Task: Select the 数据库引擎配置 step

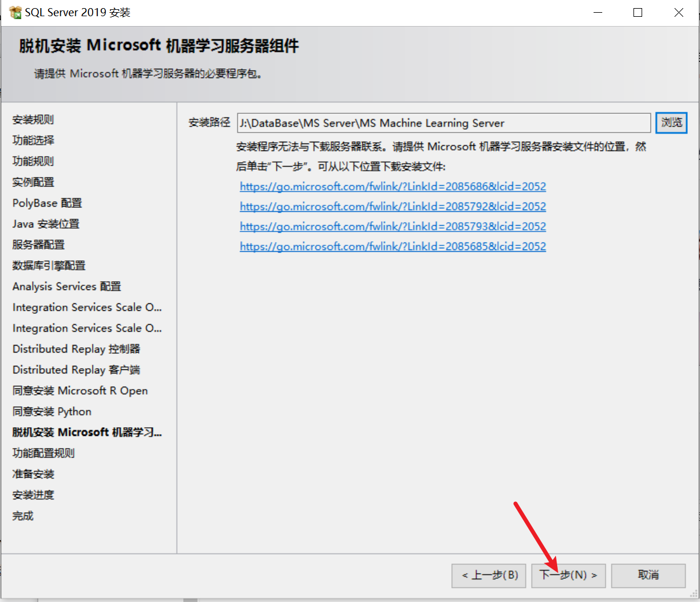Action: tap(49, 266)
